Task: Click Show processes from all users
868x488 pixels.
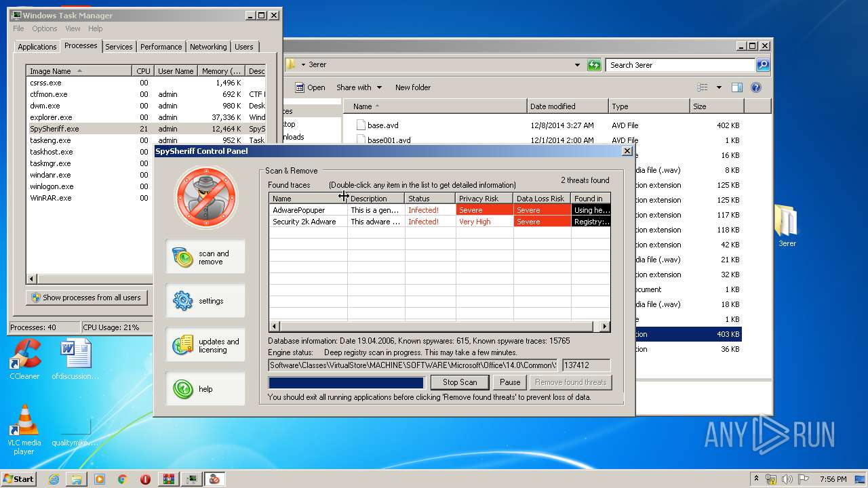Action: (x=86, y=298)
